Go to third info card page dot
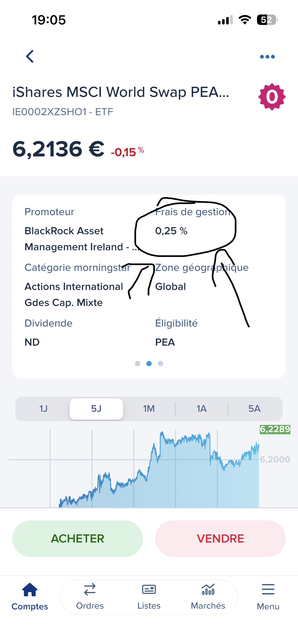This screenshot has width=298, height=644. tap(160, 364)
